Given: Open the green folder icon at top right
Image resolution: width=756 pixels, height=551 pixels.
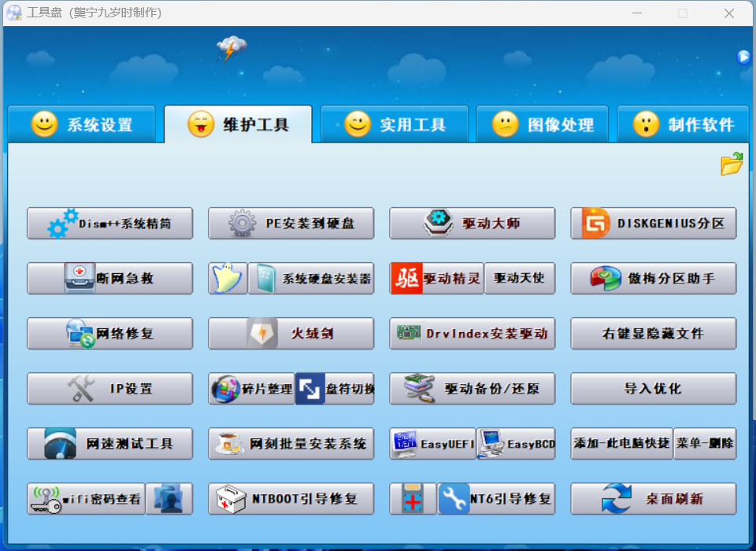Looking at the screenshot, I should coord(732,164).
